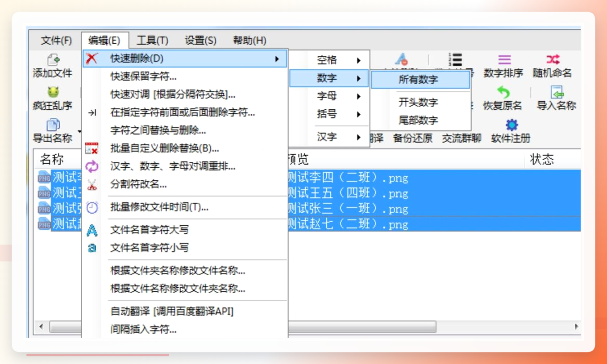
Task: Choose 快速对调 [根据分隔符交换]...
Action: tap(185, 95)
